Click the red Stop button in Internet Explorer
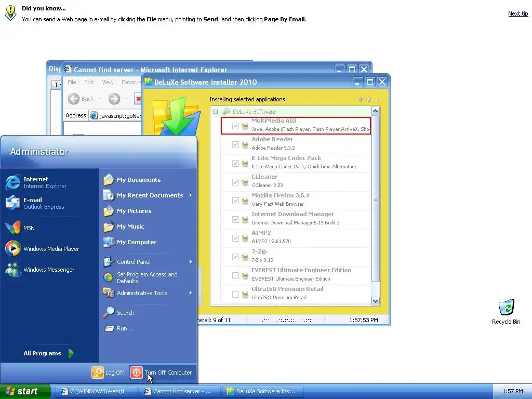This screenshot has height=399, width=532. 138,99
